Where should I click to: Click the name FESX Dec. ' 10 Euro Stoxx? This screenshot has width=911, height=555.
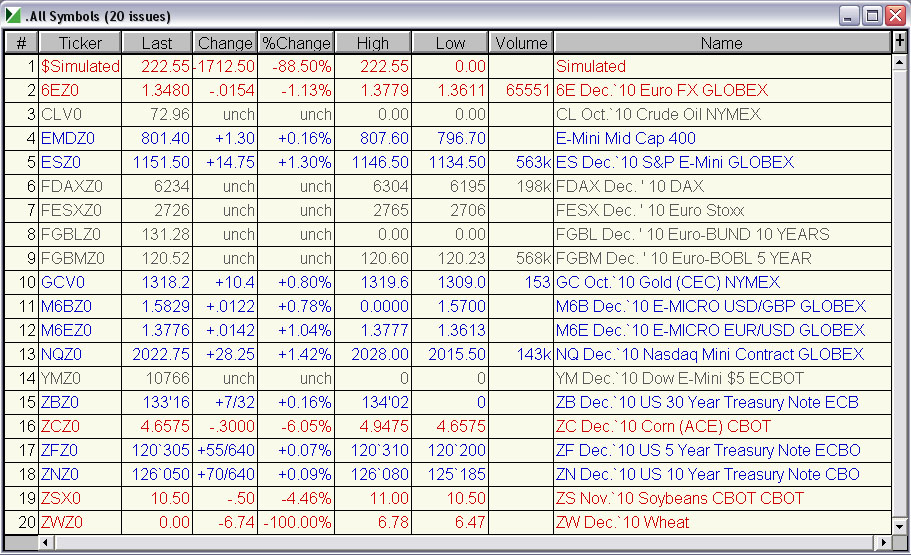coord(650,210)
